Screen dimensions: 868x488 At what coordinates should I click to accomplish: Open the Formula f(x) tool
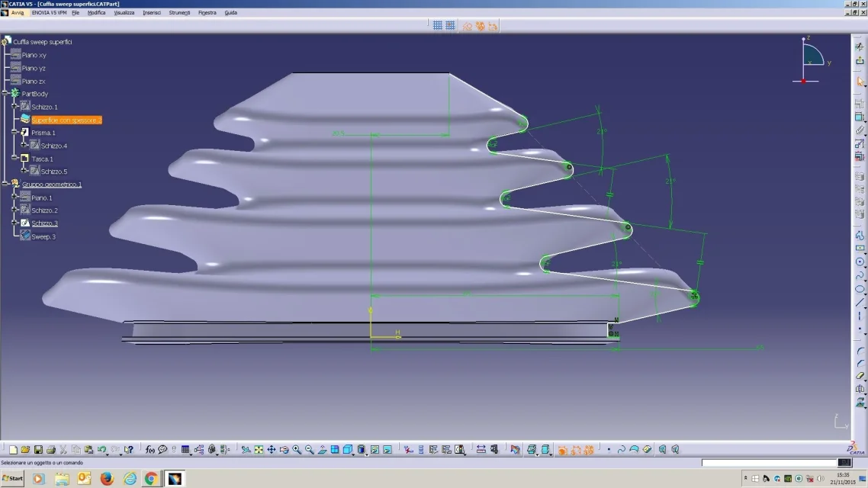pos(149,450)
